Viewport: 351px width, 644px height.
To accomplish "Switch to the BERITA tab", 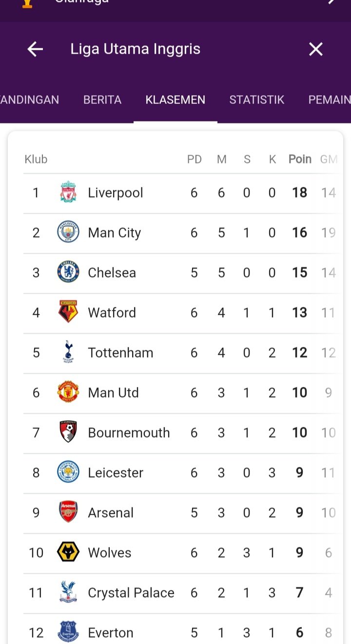I will [102, 100].
